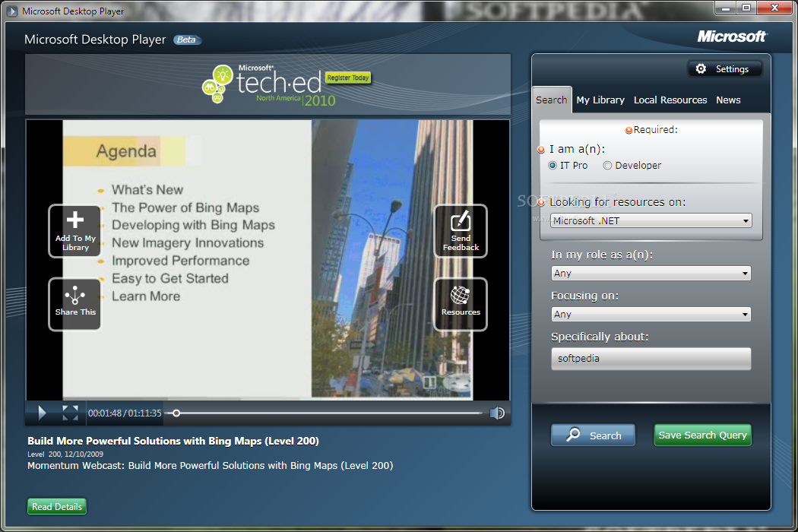Screen dimensions: 798x532
Task: Click the Tech·Ed 2010 banner logo
Action: (x=269, y=85)
